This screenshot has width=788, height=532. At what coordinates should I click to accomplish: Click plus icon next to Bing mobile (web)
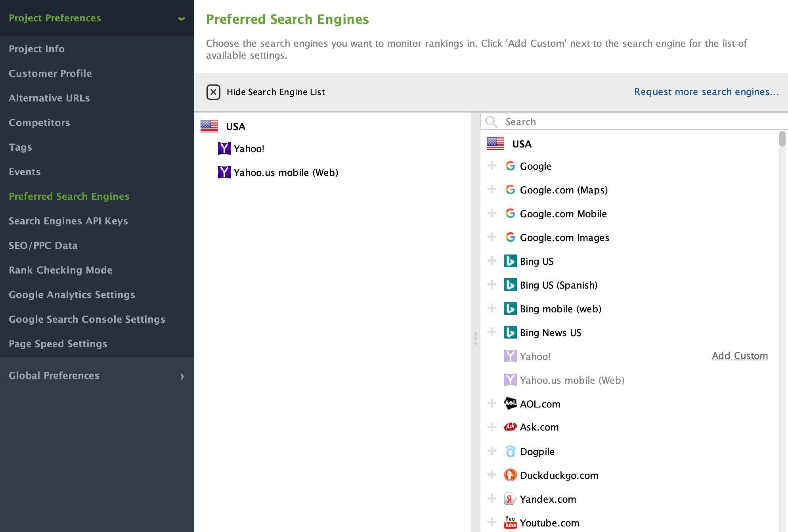pyautogui.click(x=492, y=308)
